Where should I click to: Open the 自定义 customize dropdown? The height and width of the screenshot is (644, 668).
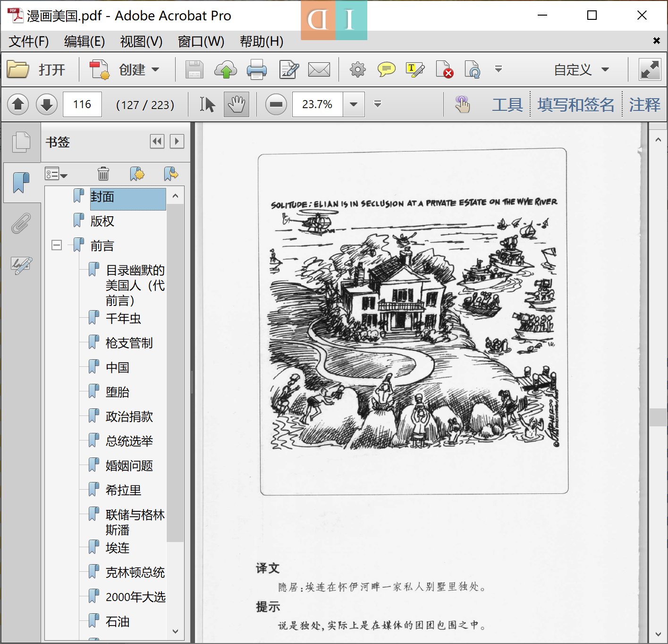coord(582,70)
